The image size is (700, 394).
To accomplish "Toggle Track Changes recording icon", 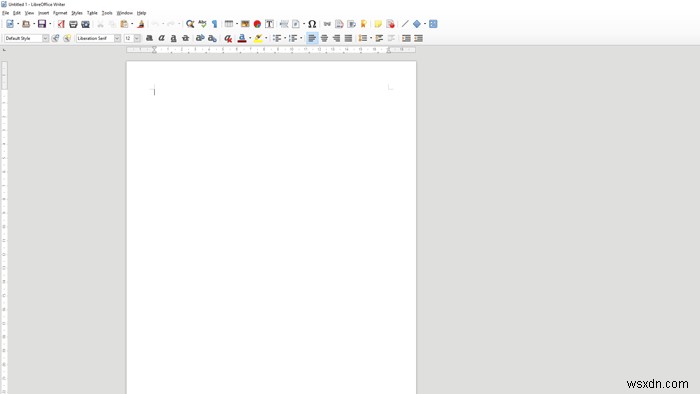I will (391, 24).
